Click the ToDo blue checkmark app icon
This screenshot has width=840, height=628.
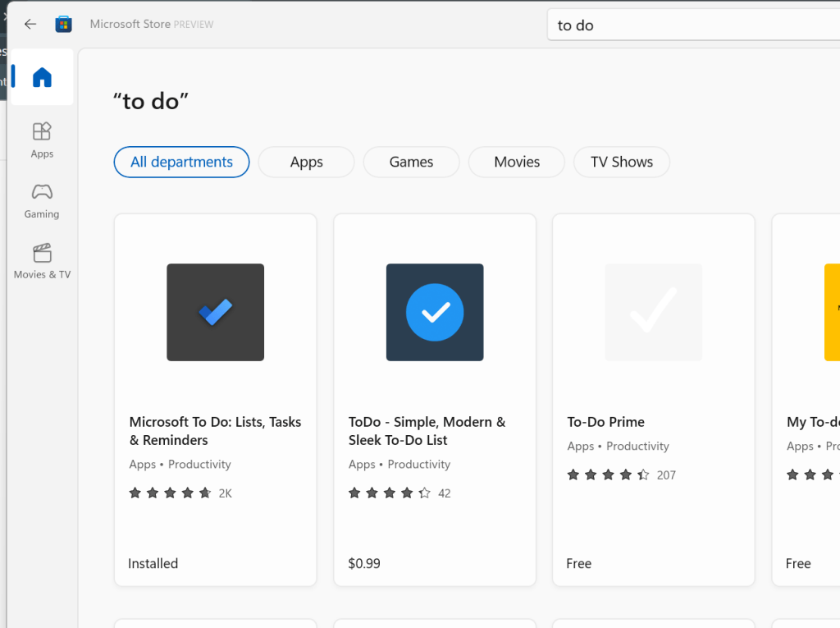click(x=435, y=312)
